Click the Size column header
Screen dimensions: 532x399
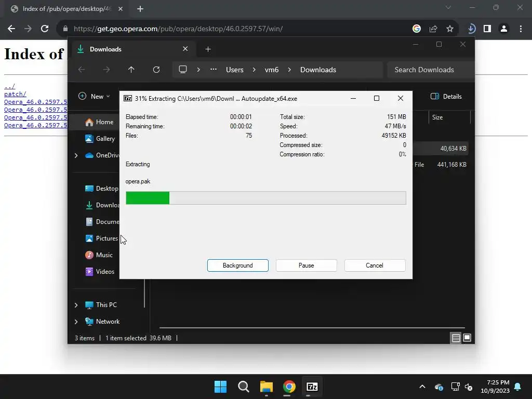[437, 117]
